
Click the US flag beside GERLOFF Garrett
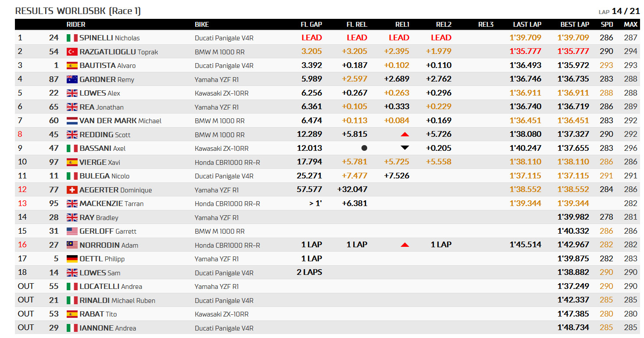point(72,231)
